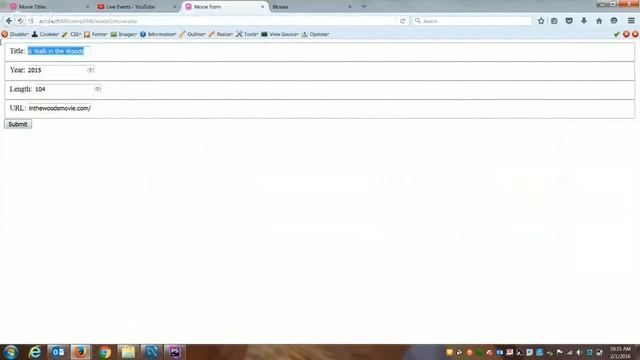Launch Internet Explorer from the taskbar
This screenshot has height=360, width=640.
tap(35, 352)
